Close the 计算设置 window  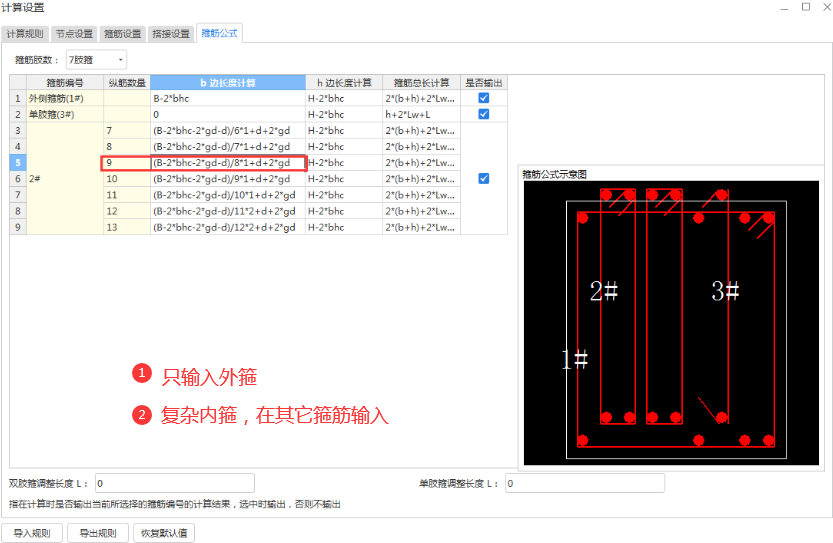coord(827,7)
